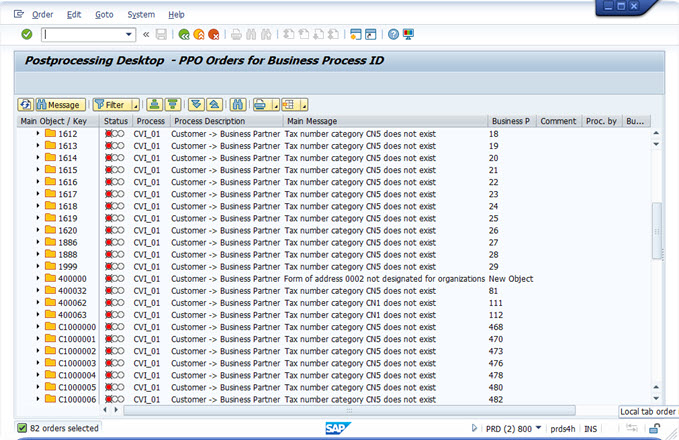This screenshot has height=440, width=679.
Task: Click the Main Message column header
Action: click(x=385, y=121)
